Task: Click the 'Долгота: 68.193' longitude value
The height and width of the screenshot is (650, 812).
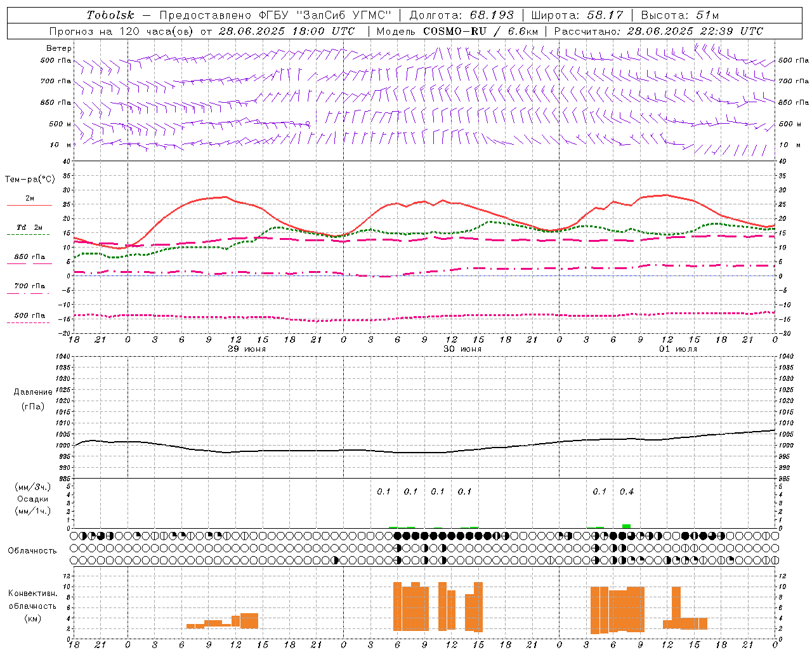Action: point(462,15)
